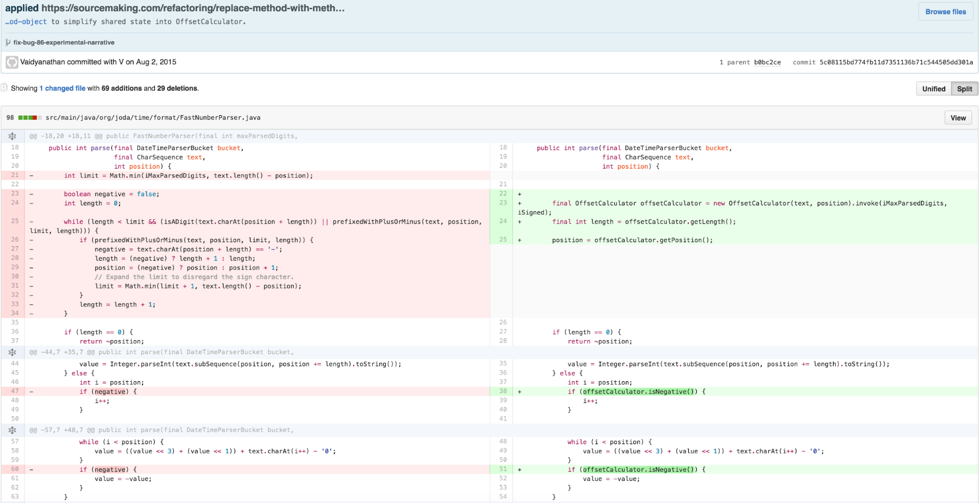Click the committer avatar icon

[12, 62]
